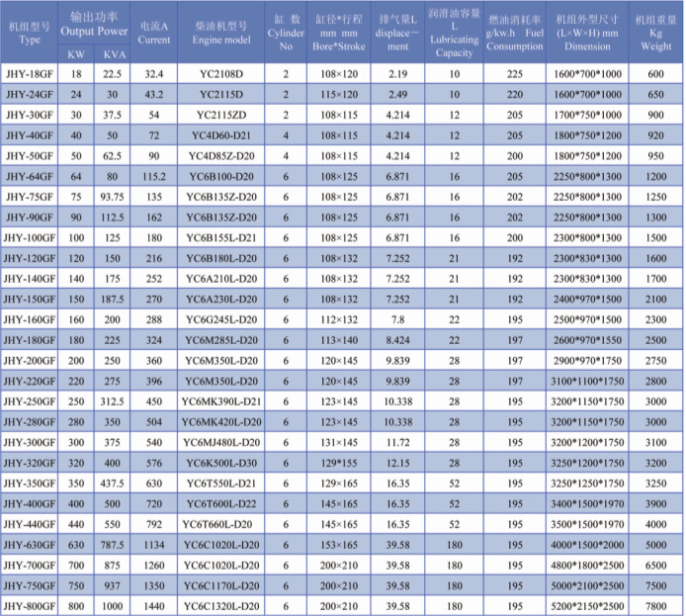Image resolution: width=686 pixels, height=616 pixels.
Task: Click the JHY-150GF type cell
Action: pos(30,300)
